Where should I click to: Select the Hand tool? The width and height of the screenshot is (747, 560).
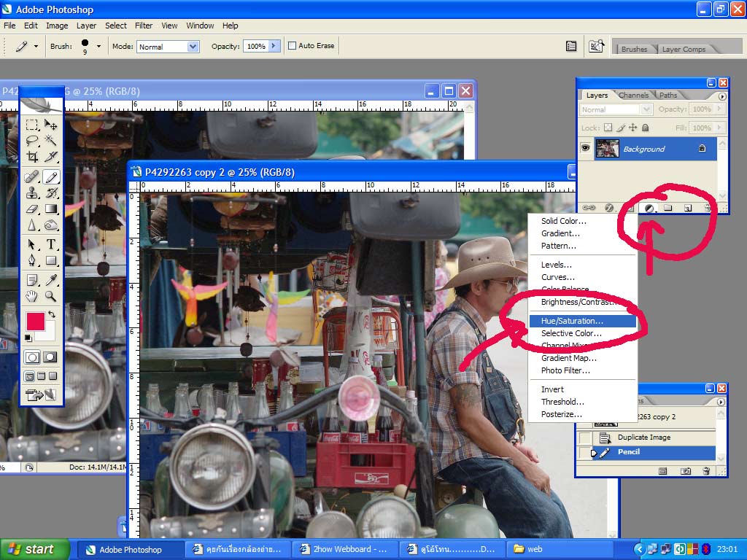pos(32,296)
